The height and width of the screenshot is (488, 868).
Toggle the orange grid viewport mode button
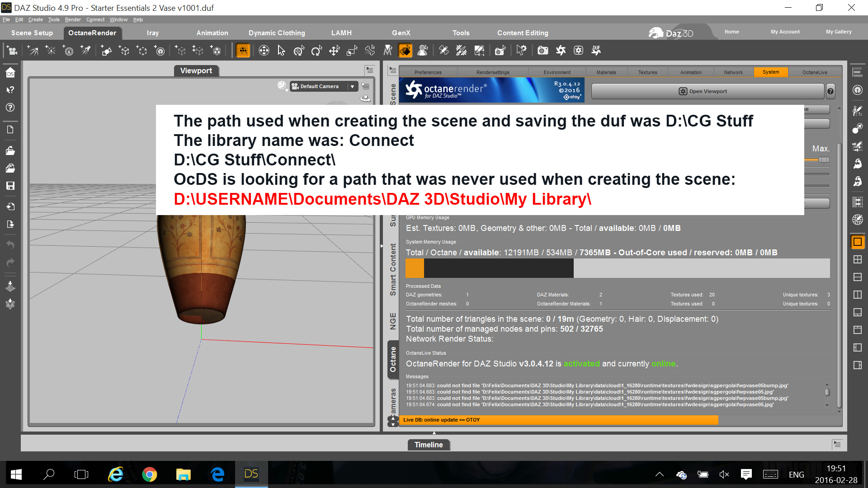243,51
